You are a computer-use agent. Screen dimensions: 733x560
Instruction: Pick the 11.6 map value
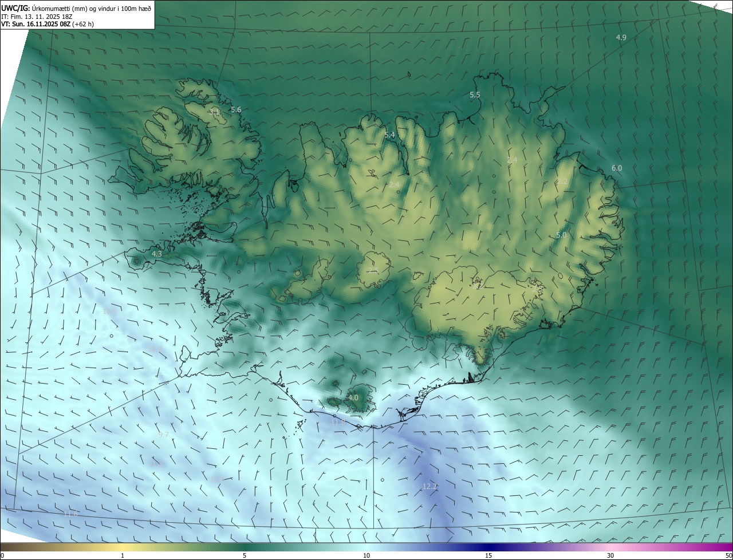pos(70,514)
